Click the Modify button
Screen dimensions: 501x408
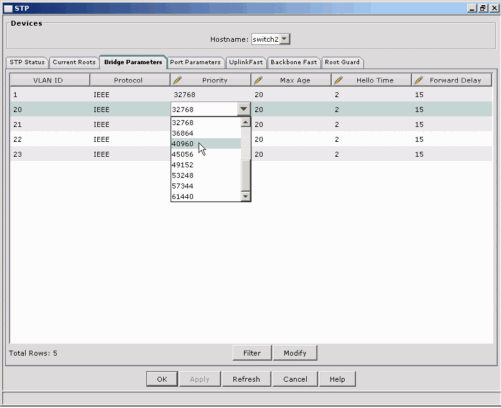coord(295,353)
